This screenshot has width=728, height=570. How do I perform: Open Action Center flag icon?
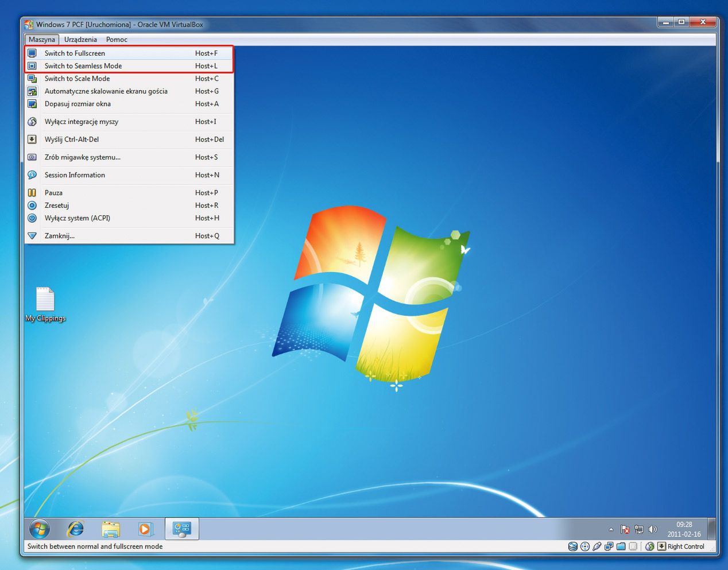tap(625, 529)
